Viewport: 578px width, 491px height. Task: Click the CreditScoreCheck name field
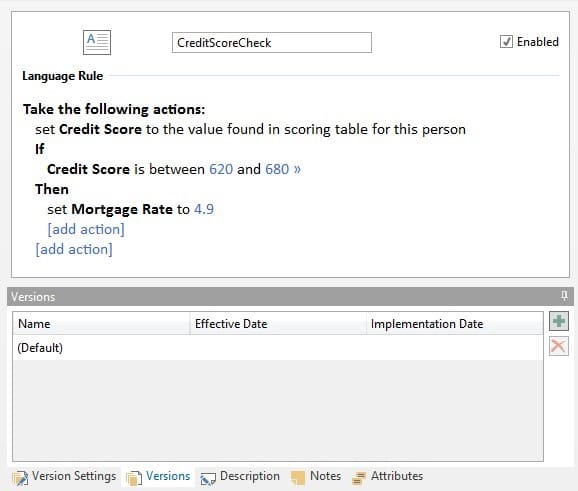[272, 43]
